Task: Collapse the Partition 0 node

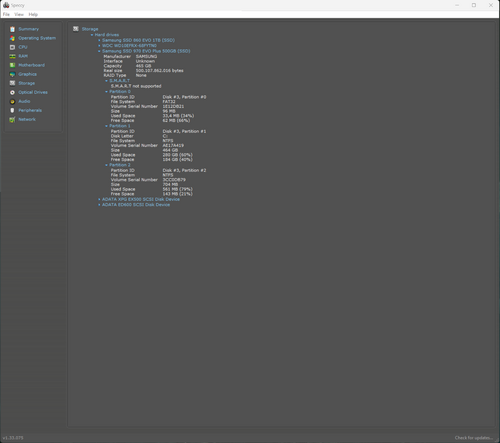Action: coord(120,91)
